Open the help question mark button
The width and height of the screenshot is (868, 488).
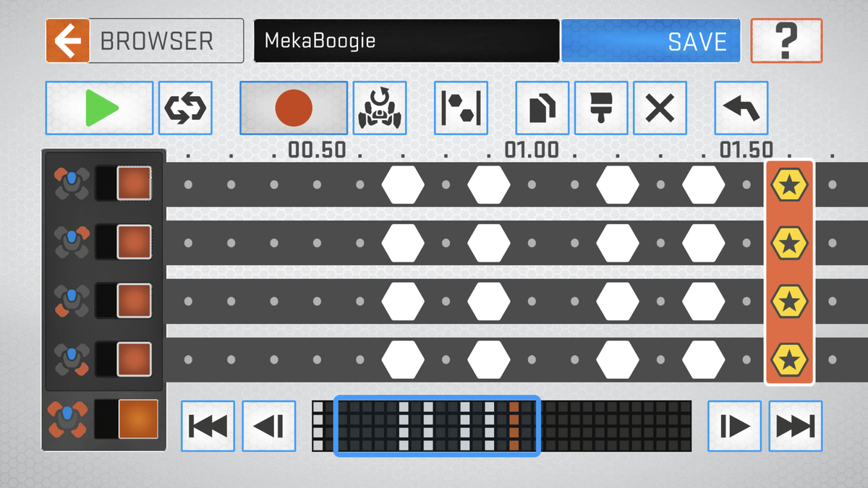786,41
